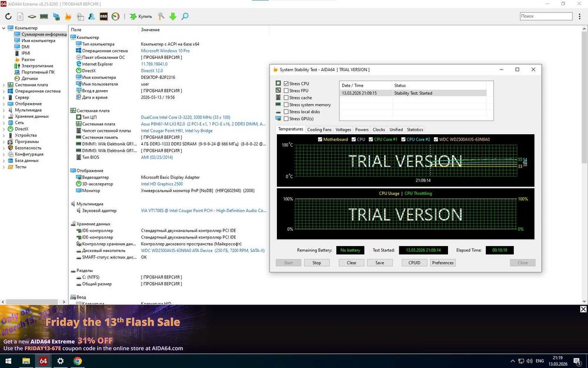Expand Отображение tree node
This screenshot has width=588, height=368.
pyautogui.click(x=4, y=104)
